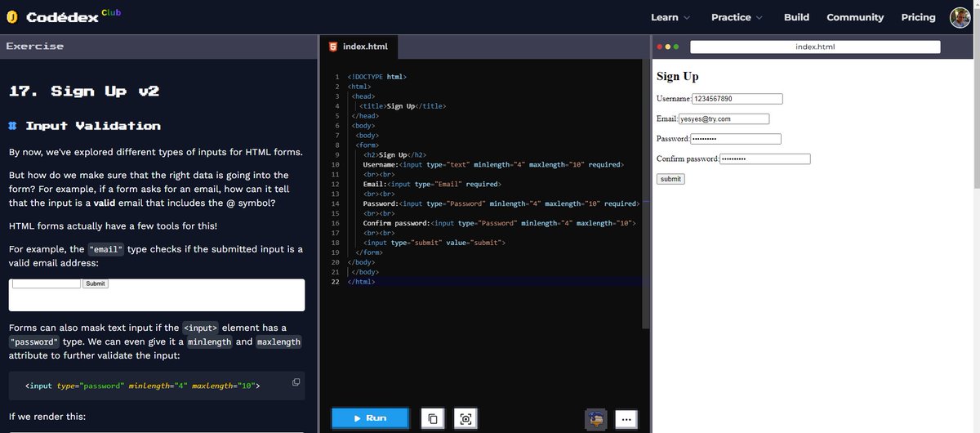
Task: Click code line 18 submit input
Action: (x=434, y=243)
